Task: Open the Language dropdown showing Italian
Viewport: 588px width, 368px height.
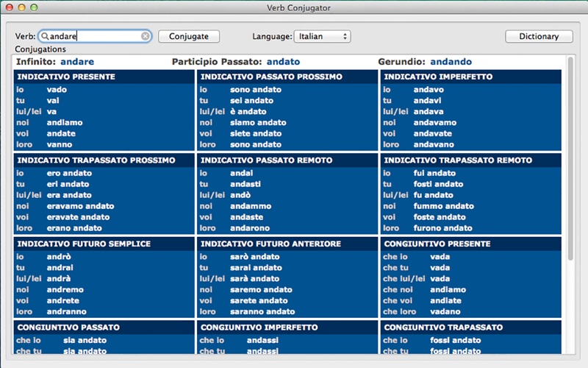Action: point(322,36)
